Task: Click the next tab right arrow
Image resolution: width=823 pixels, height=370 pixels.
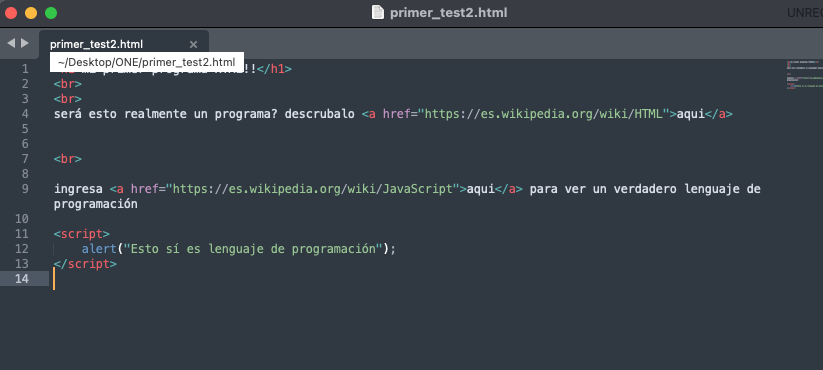Action: click(25, 43)
